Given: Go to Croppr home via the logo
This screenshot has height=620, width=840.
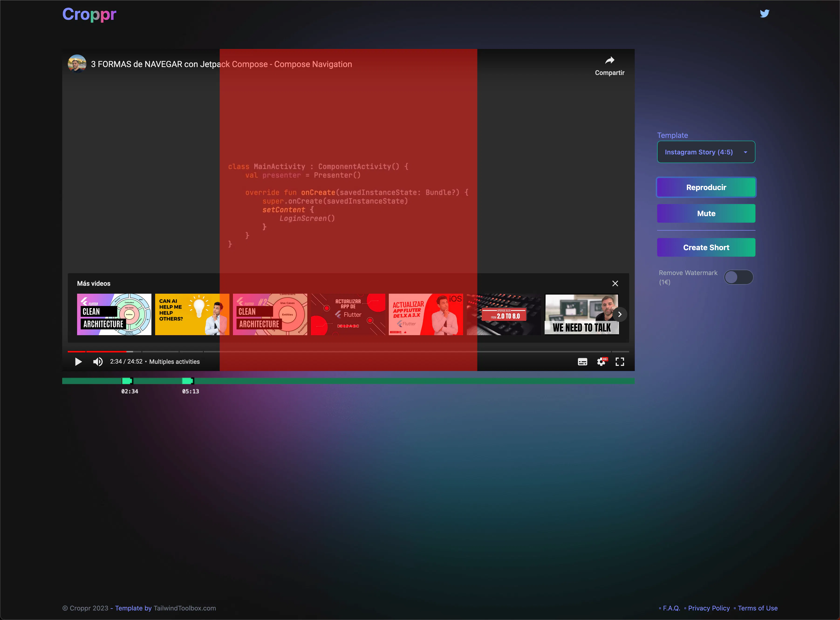Looking at the screenshot, I should (89, 14).
